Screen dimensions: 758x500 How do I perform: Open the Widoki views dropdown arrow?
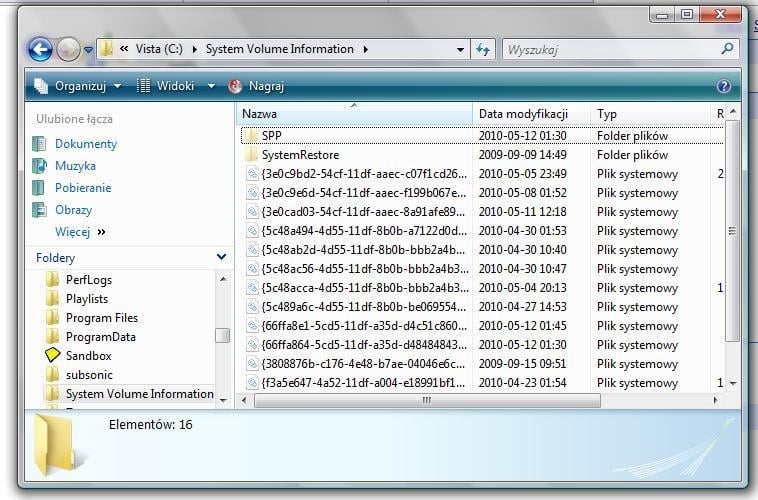coord(211,86)
